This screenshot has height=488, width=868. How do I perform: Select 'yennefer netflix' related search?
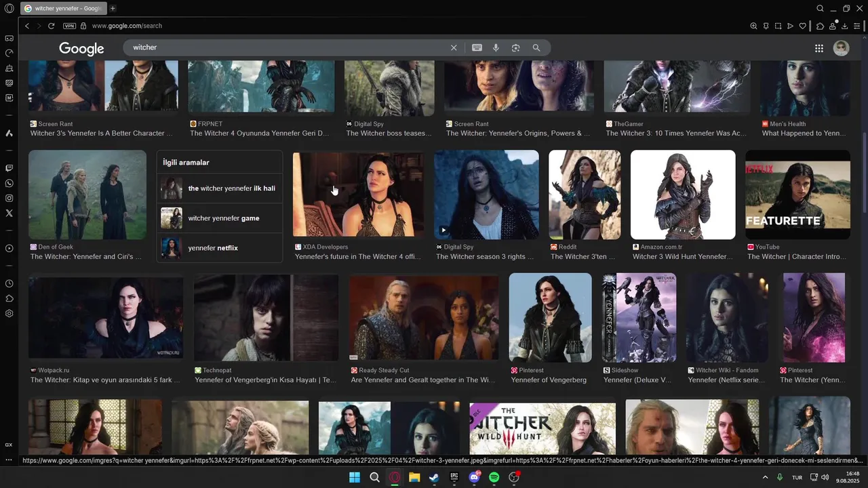tap(220, 247)
